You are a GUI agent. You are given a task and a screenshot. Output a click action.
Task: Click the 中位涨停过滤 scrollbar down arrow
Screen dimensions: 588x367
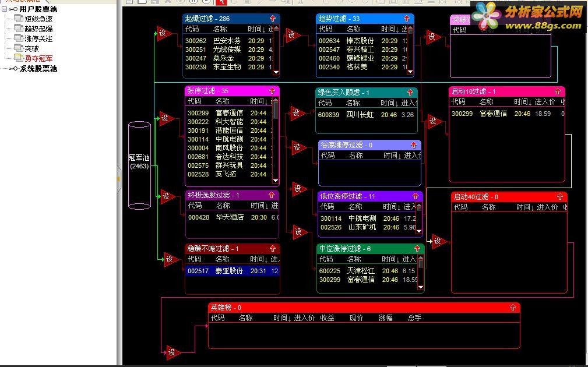point(421,287)
